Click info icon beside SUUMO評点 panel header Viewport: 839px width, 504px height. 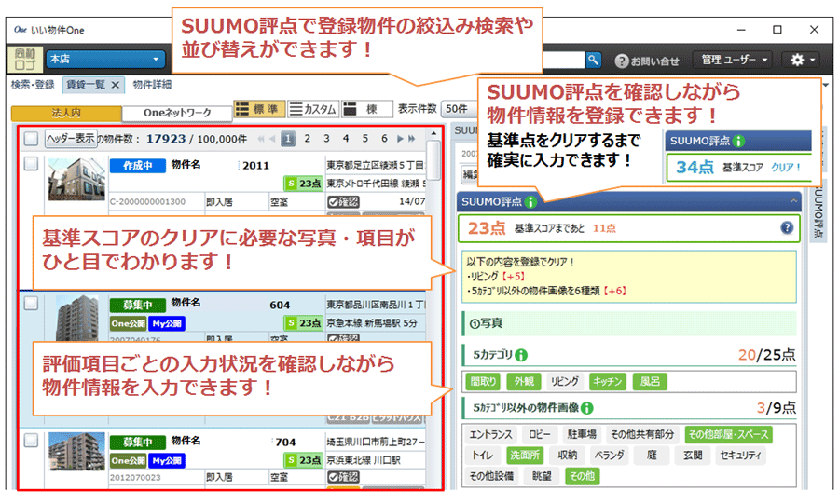click(x=530, y=202)
